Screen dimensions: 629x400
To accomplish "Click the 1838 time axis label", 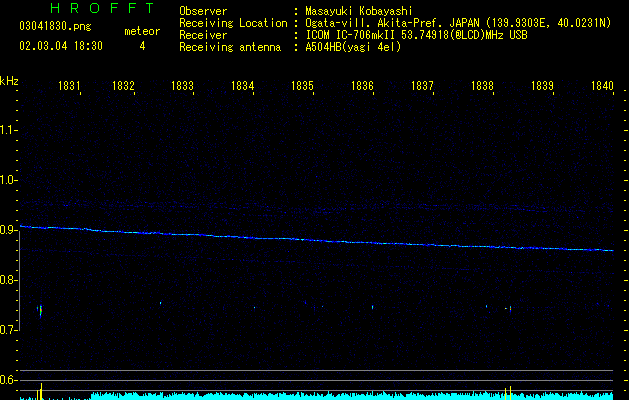I will coord(483,85).
